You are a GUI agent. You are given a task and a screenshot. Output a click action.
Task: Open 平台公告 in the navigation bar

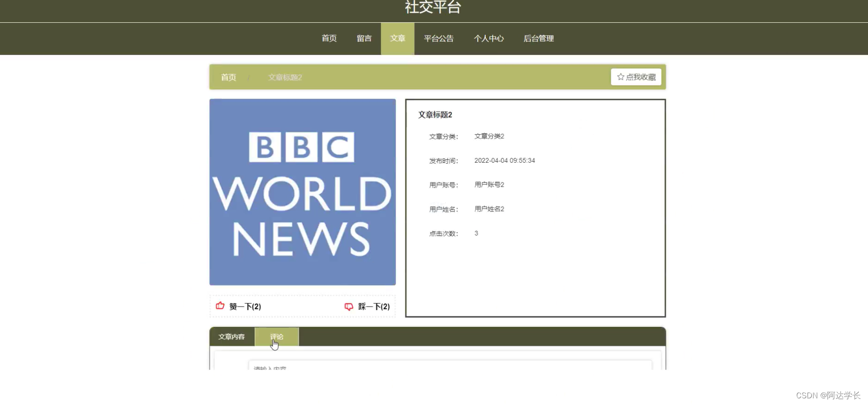tap(439, 38)
